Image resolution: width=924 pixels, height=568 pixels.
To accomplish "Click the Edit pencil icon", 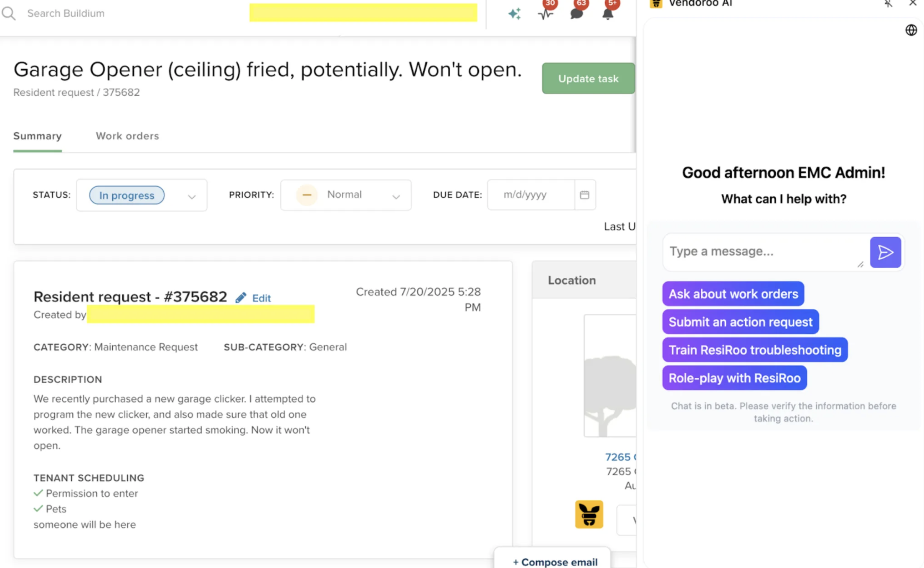I will point(241,298).
